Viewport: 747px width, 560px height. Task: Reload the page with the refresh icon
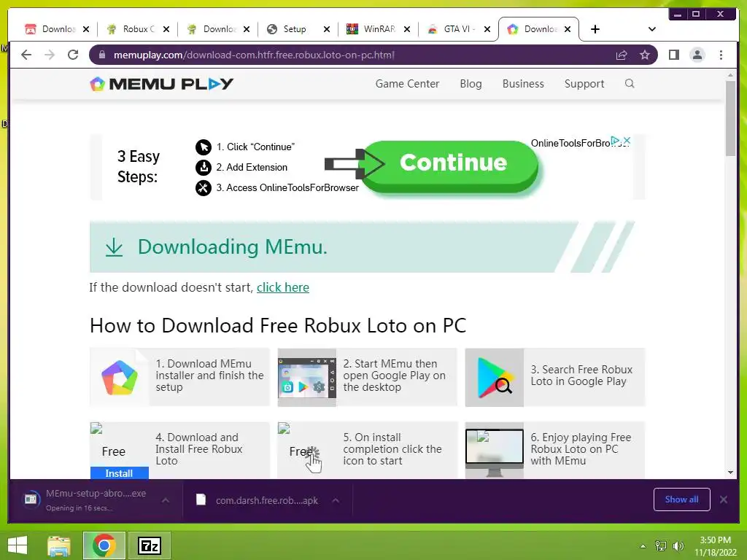(73, 55)
